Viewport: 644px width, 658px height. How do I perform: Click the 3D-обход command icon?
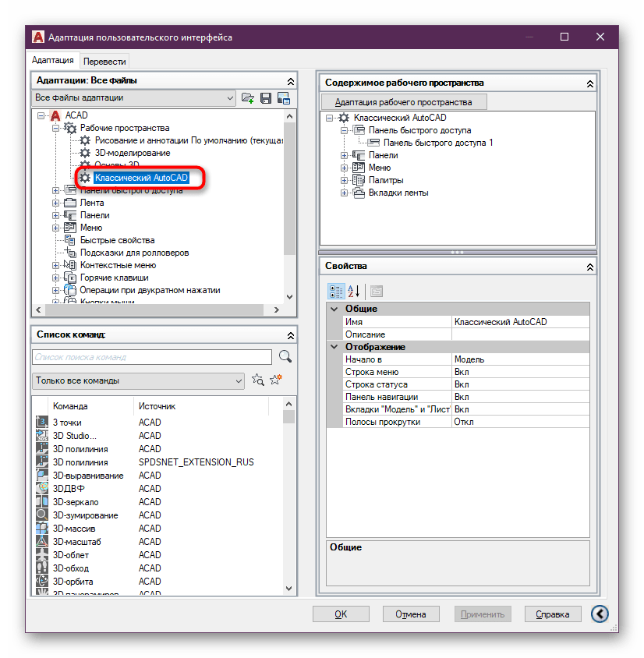[42, 568]
